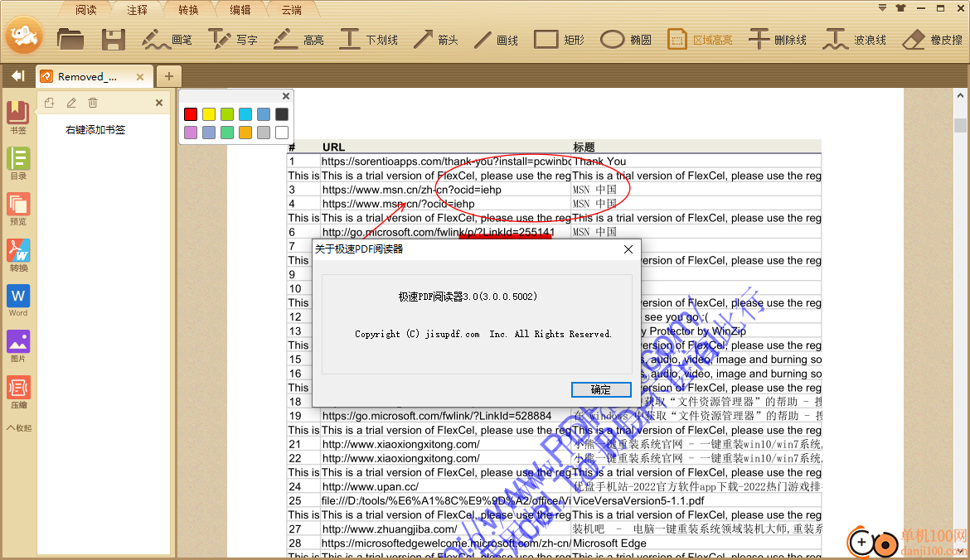Click the skin shirt icon in title bar
This screenshot has height=560, width=970.
900,8
